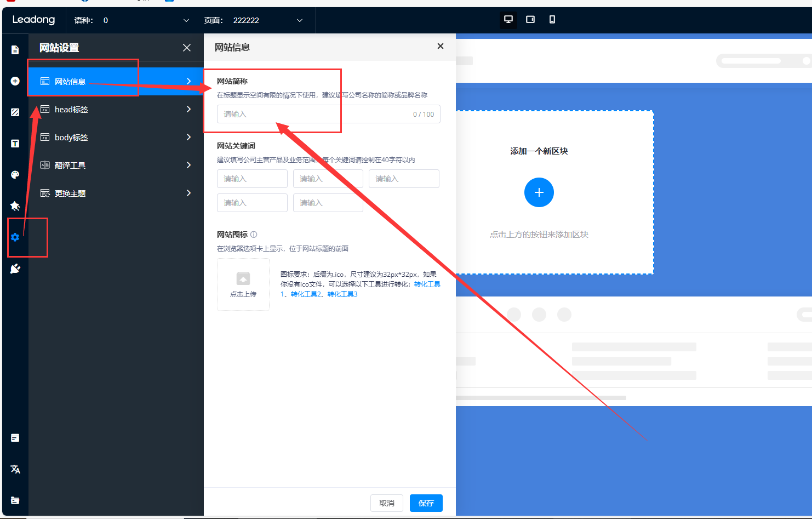Select the body标签 menu item
Viewport: 812px width, 519px height.
pyautogui.click(x=116, y=138)
